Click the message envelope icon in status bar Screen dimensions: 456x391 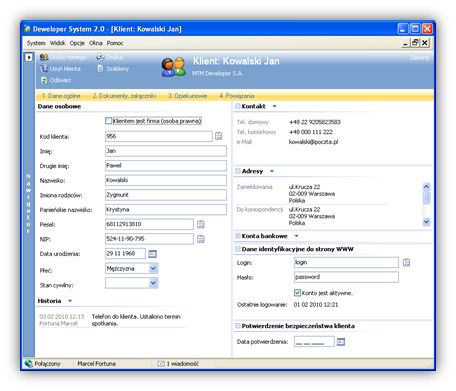tap(161, 364)
